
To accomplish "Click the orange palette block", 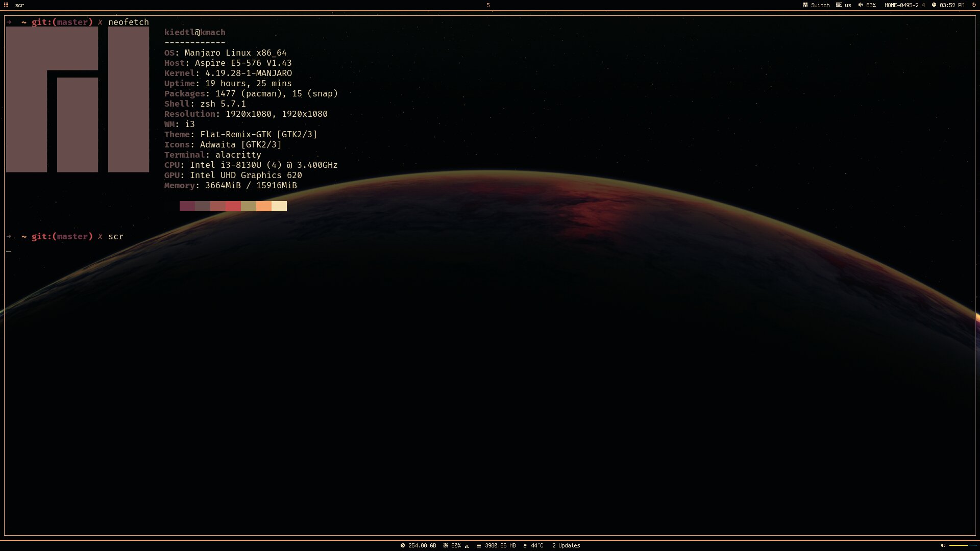I will pyautogui.click(x=264, y=206).
